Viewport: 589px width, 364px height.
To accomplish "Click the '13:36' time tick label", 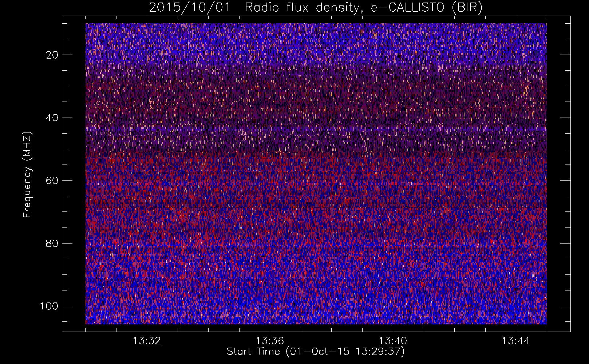I will [x=270, y=341].
